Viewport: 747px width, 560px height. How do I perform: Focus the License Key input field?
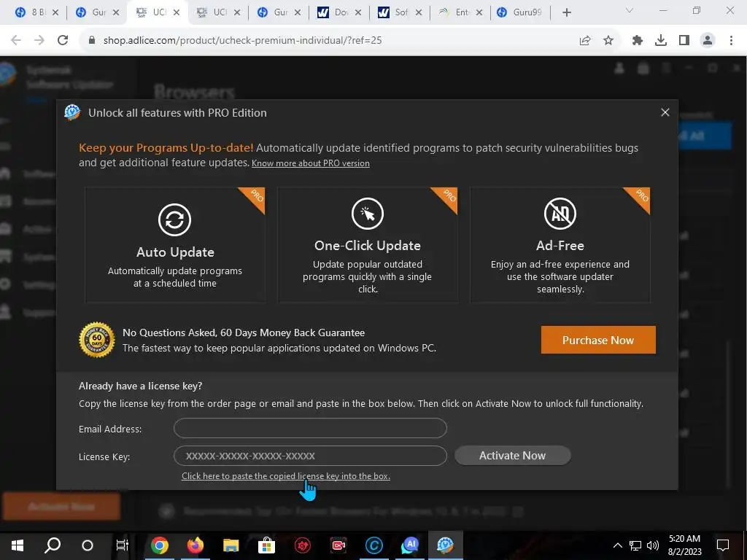coord(310,456)
